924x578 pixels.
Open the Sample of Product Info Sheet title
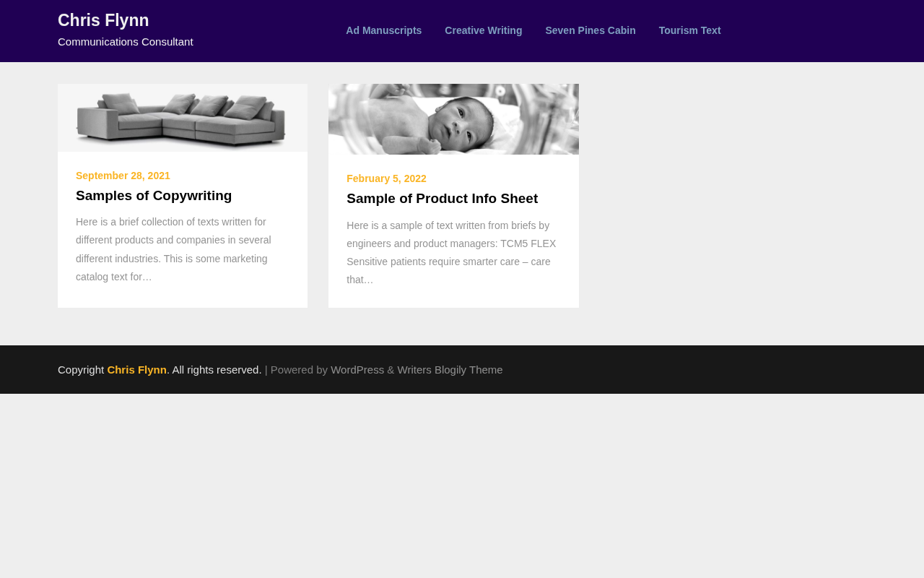click(x=442, y=199)
